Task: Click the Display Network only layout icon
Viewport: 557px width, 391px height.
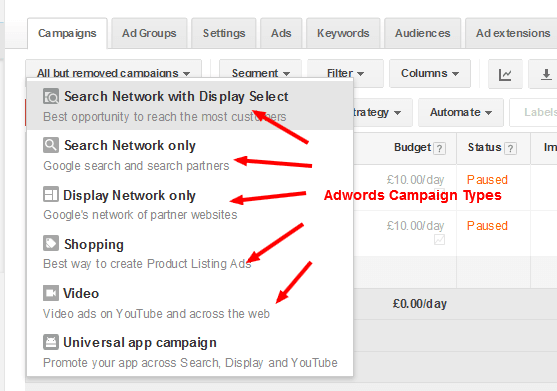Action: (x=51, y=194)
